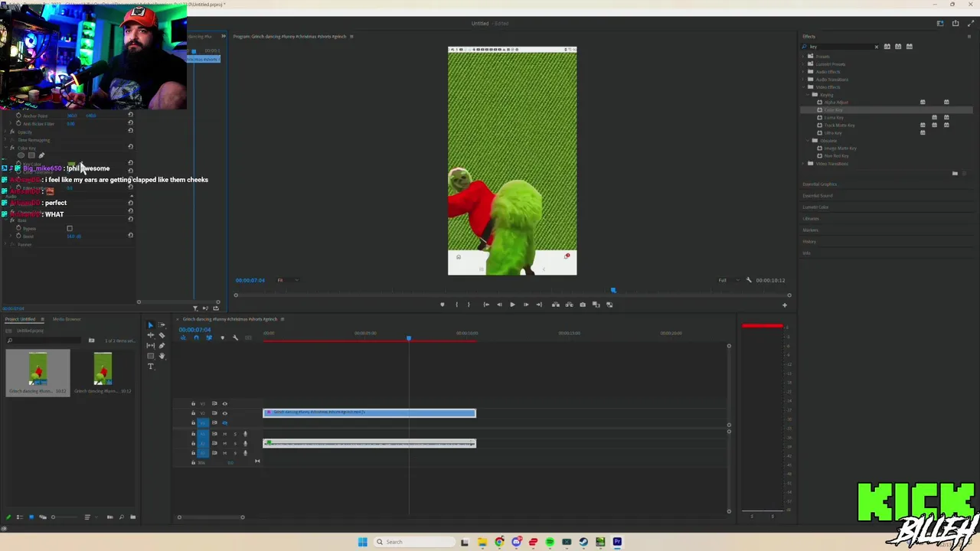The height and width of the screenshot is (551, 980).
Task: Toggle V3 track output eye
Action: [x=225, y=403]
